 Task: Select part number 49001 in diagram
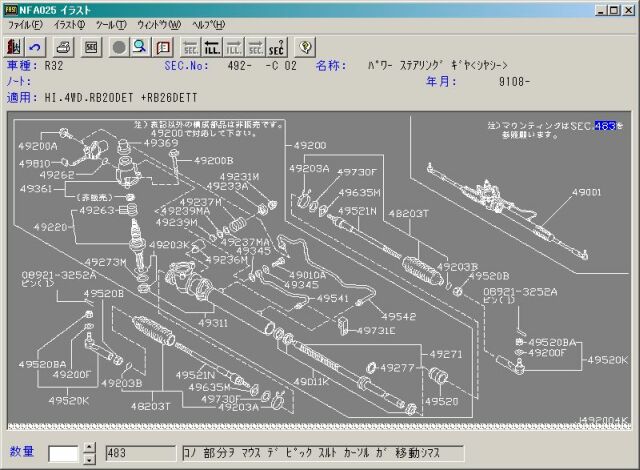[586, 192]
